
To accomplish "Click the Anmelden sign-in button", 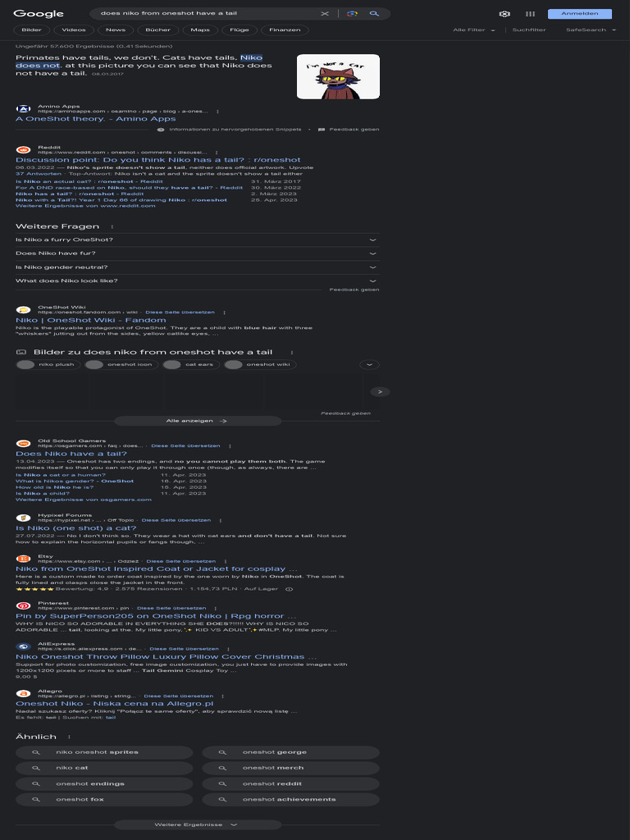I will (x=580, y=14).
